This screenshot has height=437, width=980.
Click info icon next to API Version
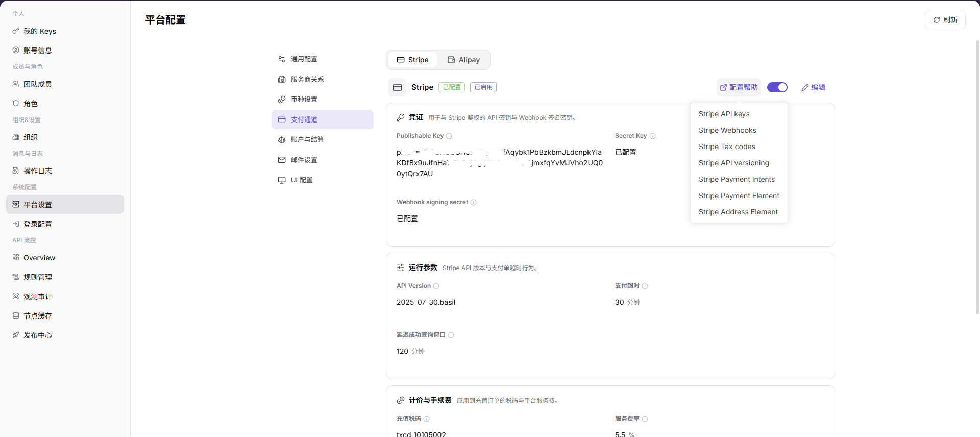(436, 286)
